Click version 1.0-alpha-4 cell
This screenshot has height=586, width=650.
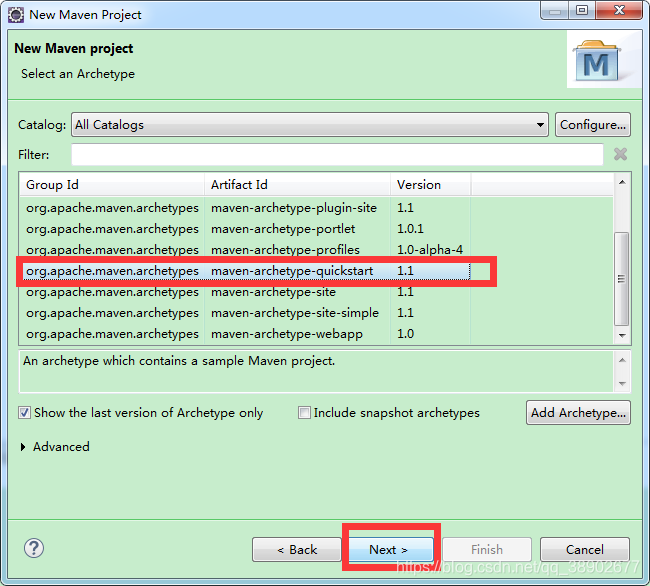pyautogui.click(x=430, y=250)
